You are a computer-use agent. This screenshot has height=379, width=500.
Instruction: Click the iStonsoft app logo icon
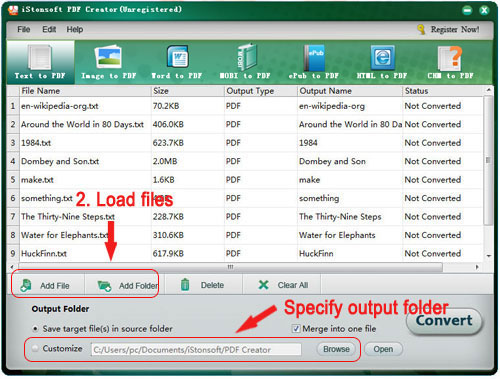pyautogui.click(x=13, y=10)
